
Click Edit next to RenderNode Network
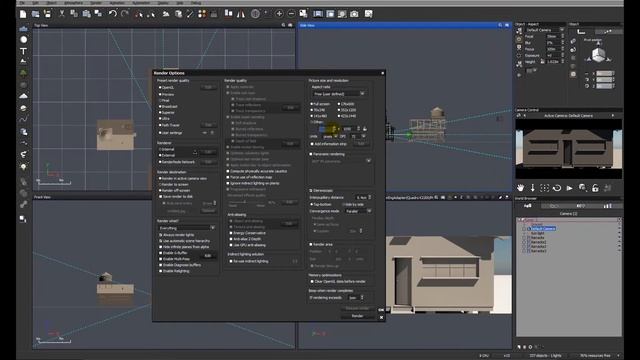tap(208, 162)
